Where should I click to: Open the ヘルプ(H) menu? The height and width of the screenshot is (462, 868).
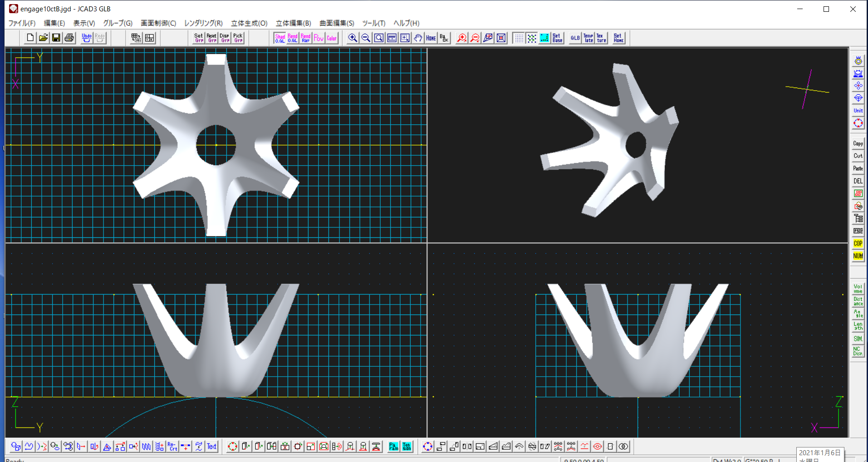[x=407, y=23]
